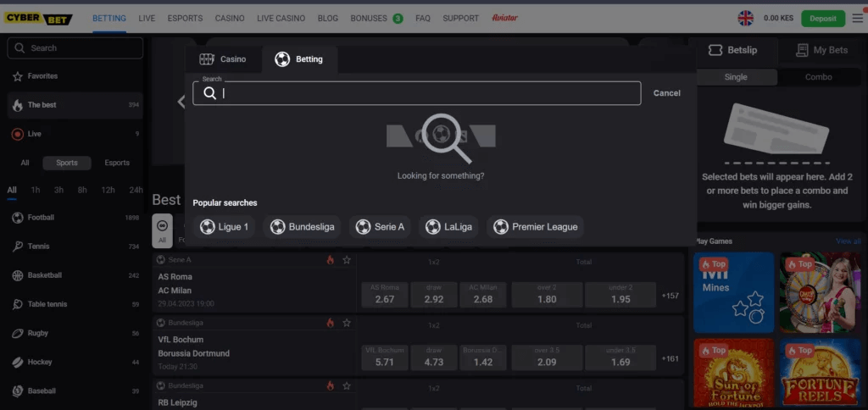Expand more markets +157 for AS Roma
Image resolution: width=868 pixels, height=410 pixels.
670,296
